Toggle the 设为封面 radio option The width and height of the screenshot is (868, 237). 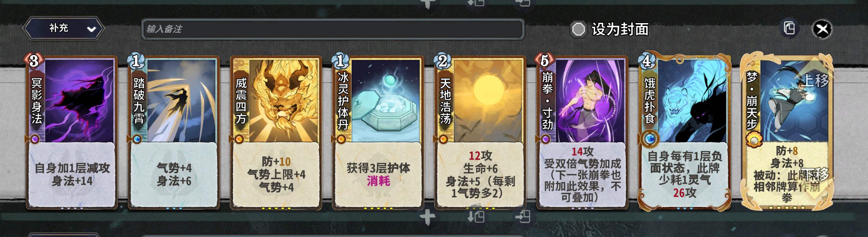pyautogui.click(x=579, y=29)
